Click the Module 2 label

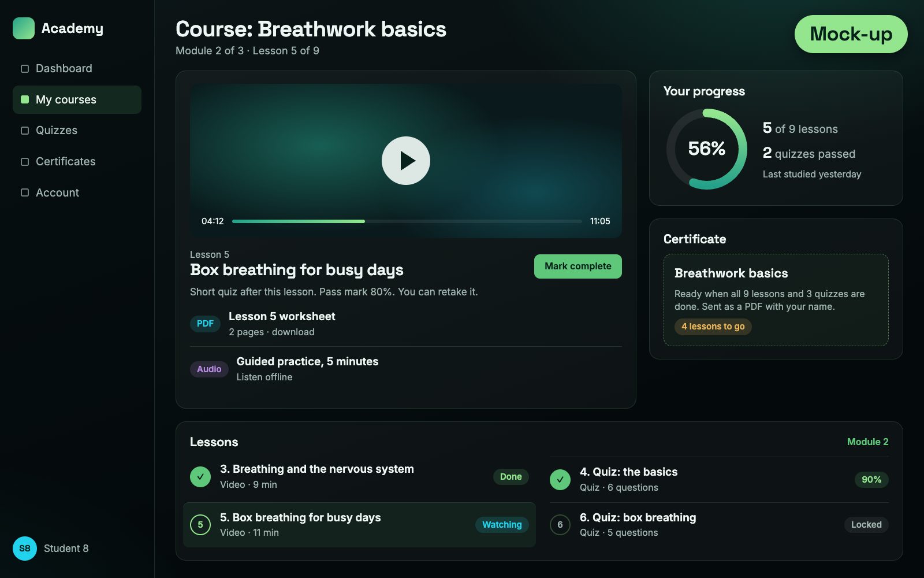pos(867,442)
